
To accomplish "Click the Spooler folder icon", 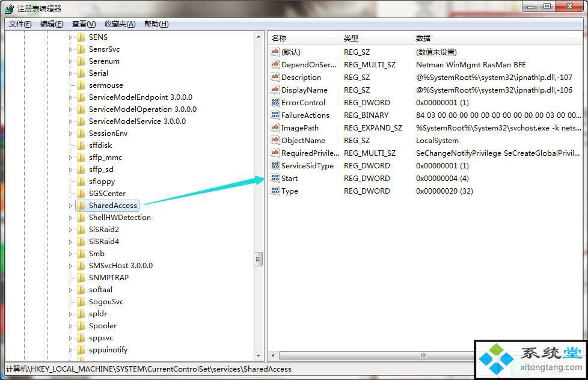I will point(81,326).
